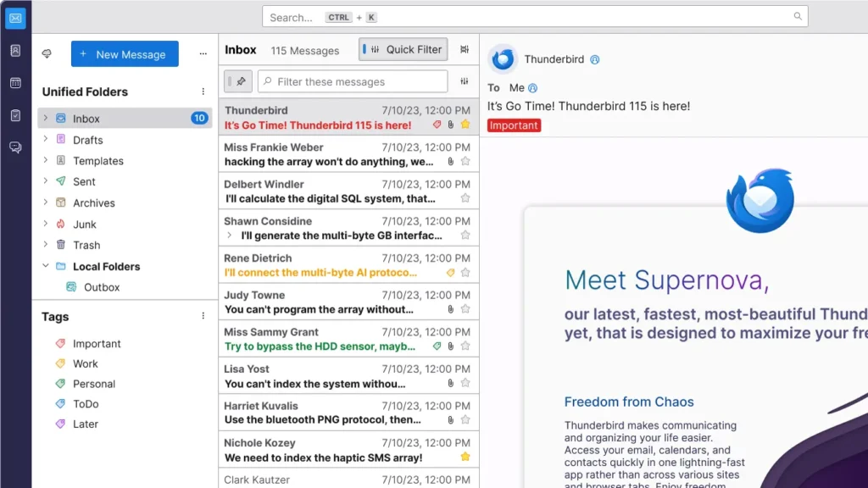
Task: Open the Address Book space icon
Action: pos(15,50)
